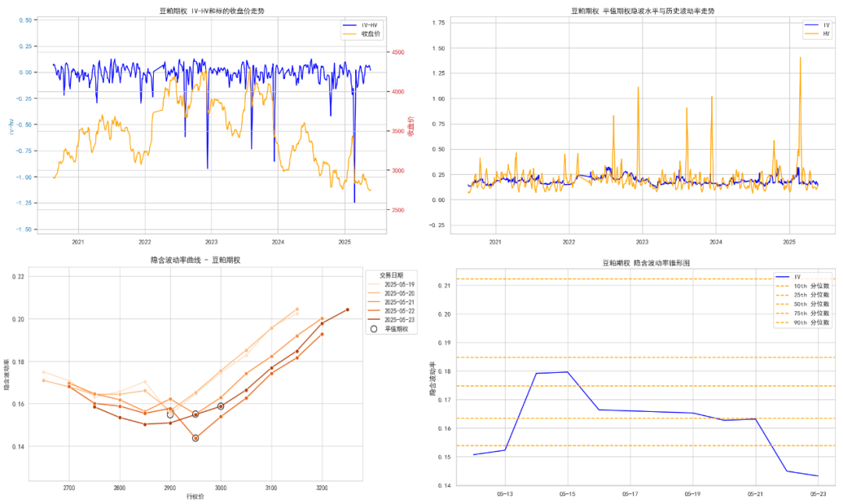Click the 'HV' legend entry in top-right chart
The image size is (843, 504).
coord(818,34)
